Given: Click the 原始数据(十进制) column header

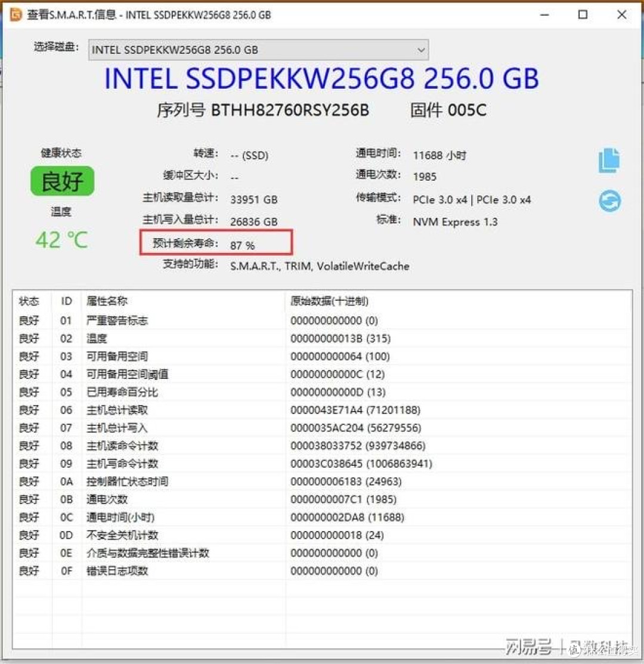Looking at the screenshot, I should click(x=329, y=301).
